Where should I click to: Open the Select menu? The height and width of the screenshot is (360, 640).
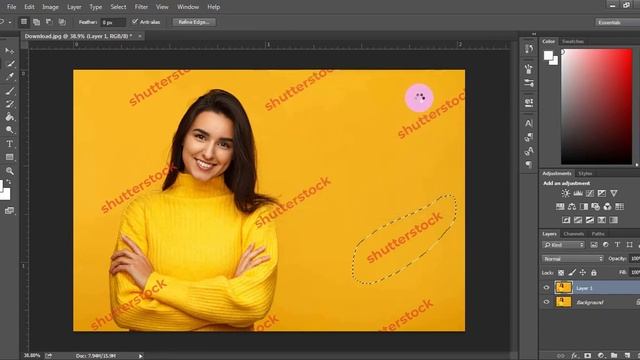click(118, 7)
